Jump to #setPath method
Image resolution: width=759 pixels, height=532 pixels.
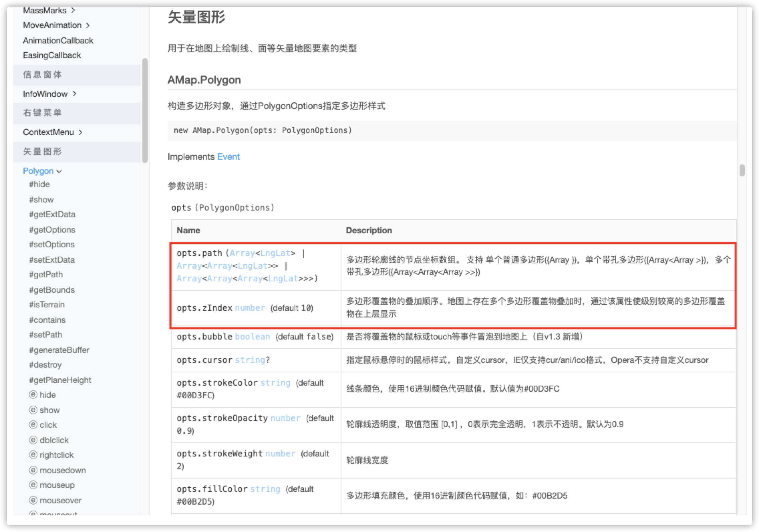pyautogui.click(x=45, y=335)
